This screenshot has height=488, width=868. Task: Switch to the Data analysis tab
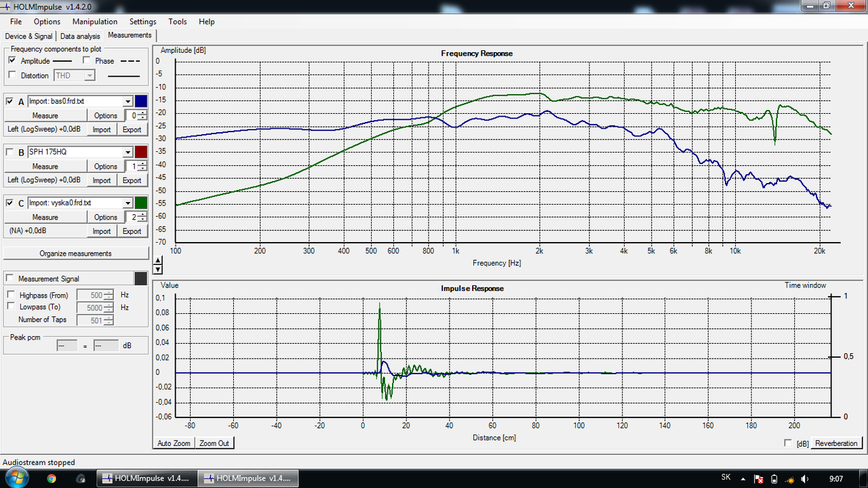tap(80, 36)
